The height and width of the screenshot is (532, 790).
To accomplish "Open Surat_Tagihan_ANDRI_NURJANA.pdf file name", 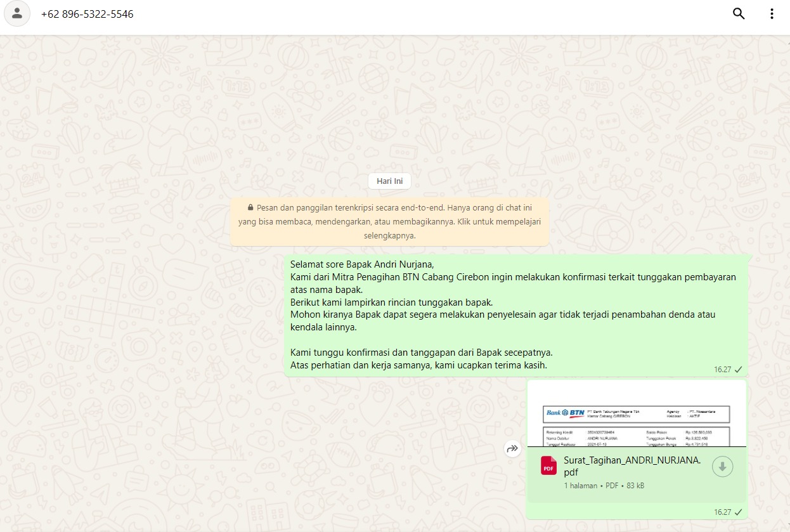I will [632, 466].
